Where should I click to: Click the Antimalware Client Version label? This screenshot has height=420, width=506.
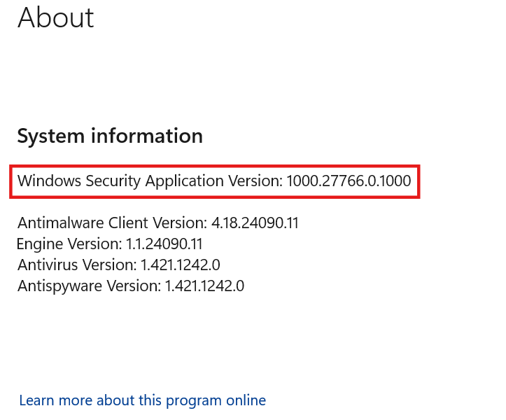pyautogui.click(x=112, y=223)
